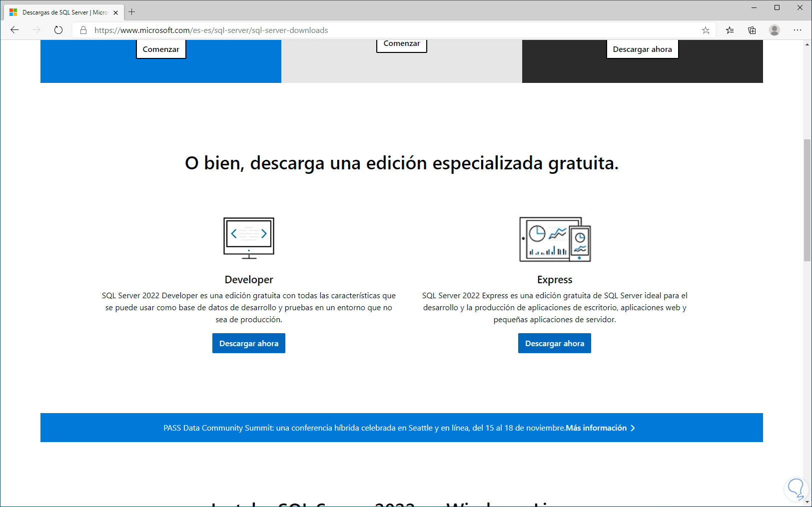Download the Express edition now
812x507 pixels.
click(555, 343)
